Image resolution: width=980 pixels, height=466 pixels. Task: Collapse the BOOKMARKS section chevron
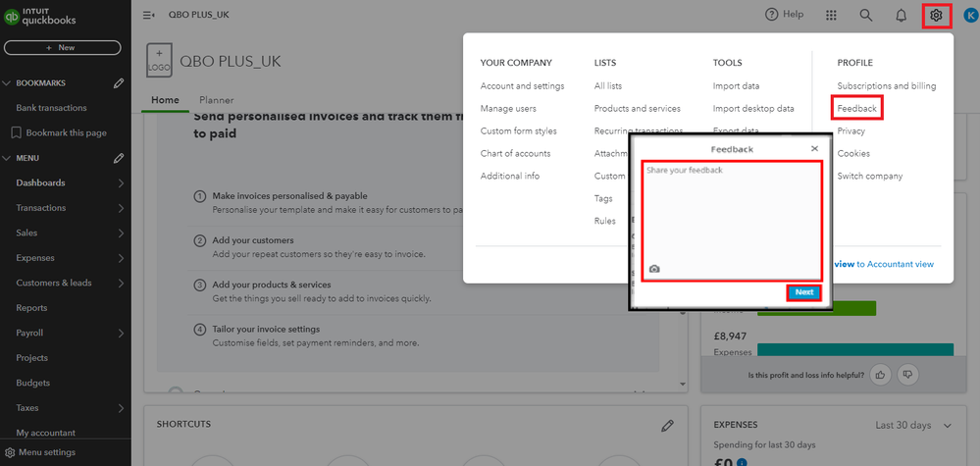pos(7,83)
